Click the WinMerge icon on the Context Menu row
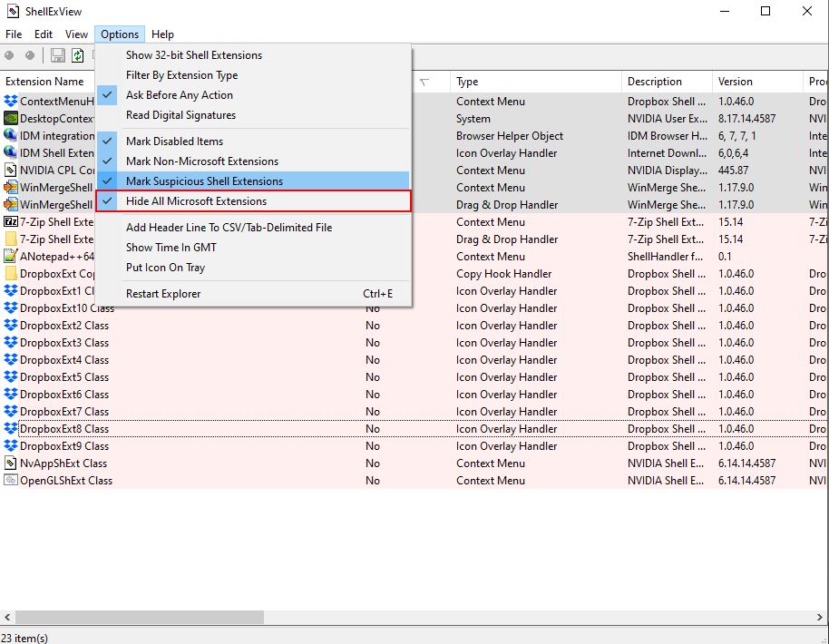 11,187
